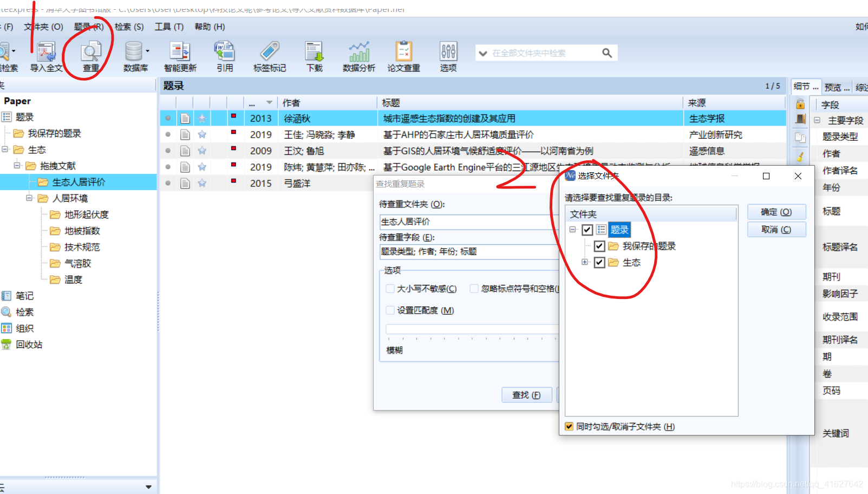Expand 生态 node in folder dialog
This screenshot has height=494, width=868.
pos(585,262)
